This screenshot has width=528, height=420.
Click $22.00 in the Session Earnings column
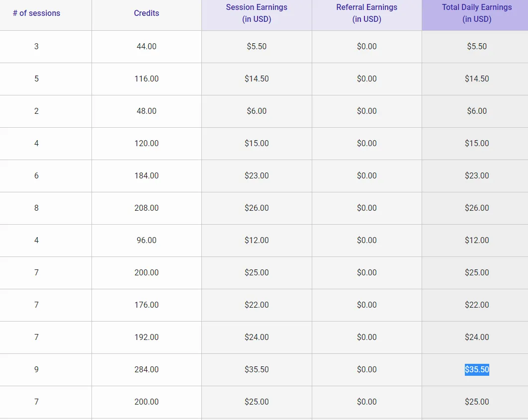click(257, 305)
